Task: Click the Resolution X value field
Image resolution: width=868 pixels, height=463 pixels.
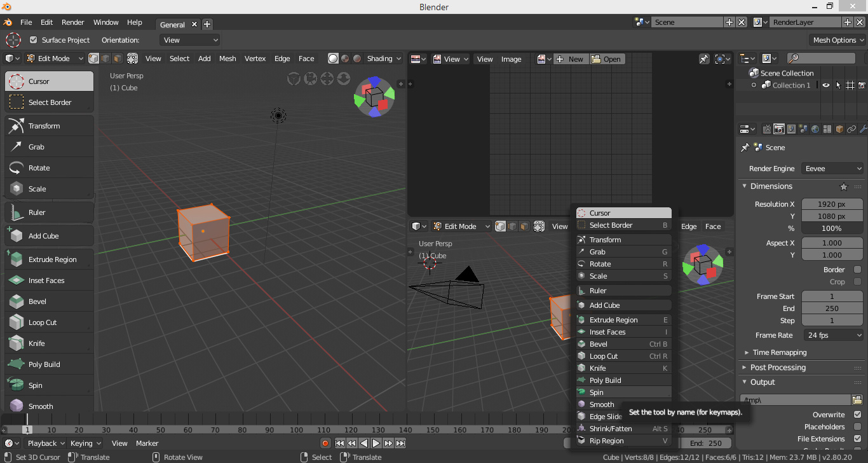Action: pos(832,204)
